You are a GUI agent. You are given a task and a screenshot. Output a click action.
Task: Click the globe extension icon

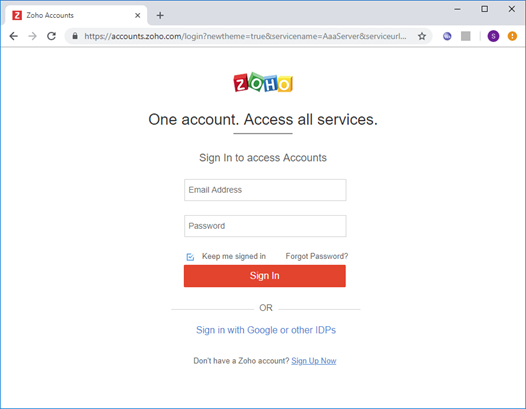point(447,36)
